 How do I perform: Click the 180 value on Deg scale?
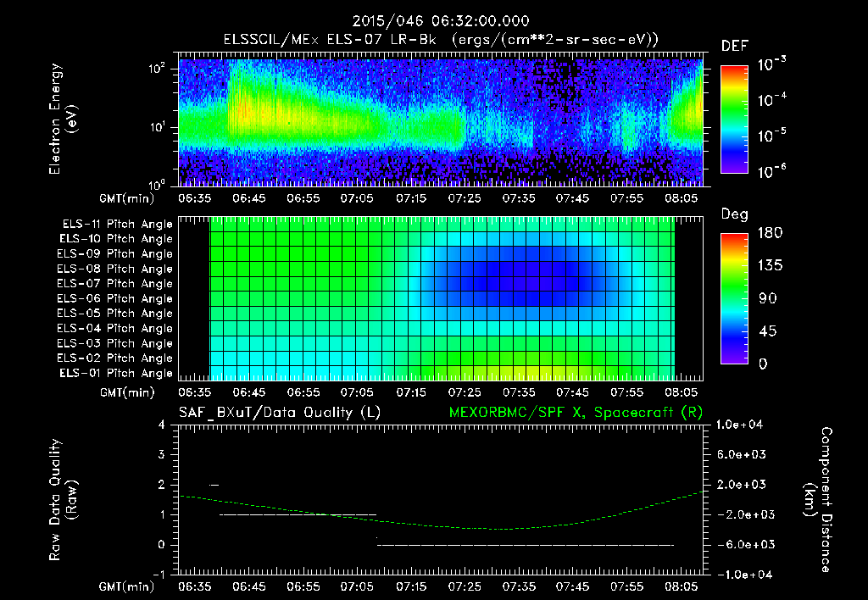771,233
